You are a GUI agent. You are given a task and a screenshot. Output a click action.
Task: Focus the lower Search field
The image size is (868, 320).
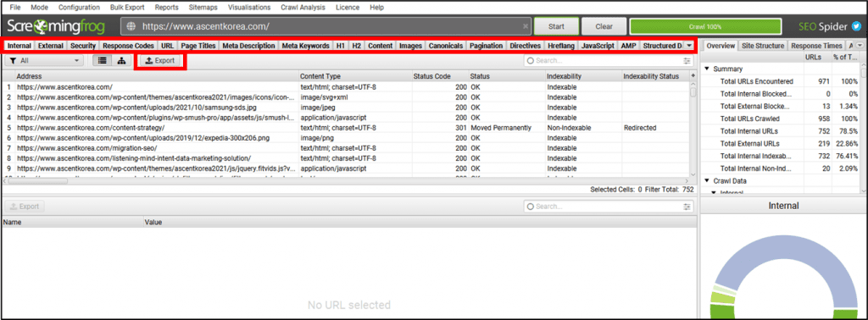point(609,207)
